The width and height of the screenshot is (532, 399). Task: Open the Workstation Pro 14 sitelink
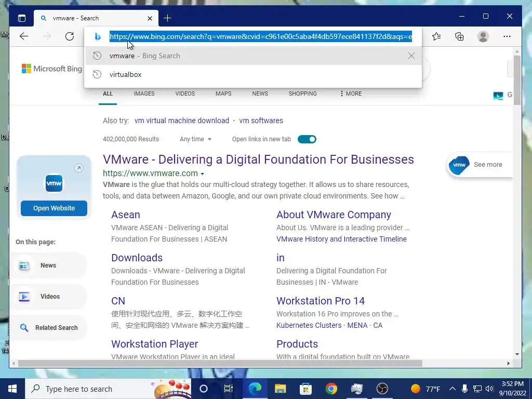(320, 301)
